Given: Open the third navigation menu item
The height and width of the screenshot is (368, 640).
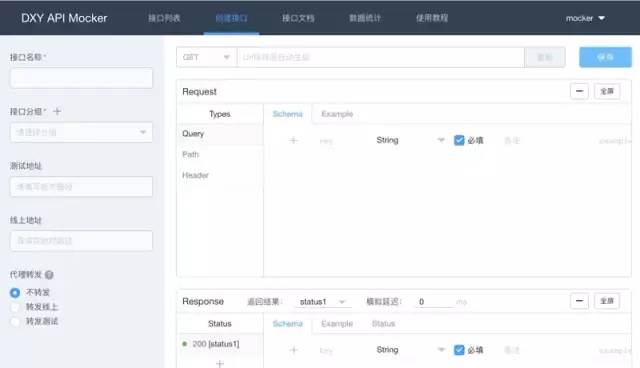Looking at the screenshot, I should point(298,18).
